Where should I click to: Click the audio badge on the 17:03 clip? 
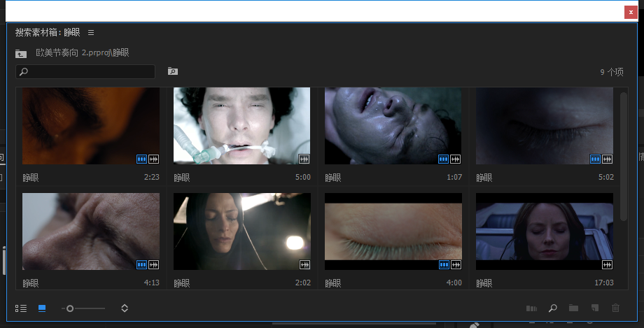tap(607, 265)
